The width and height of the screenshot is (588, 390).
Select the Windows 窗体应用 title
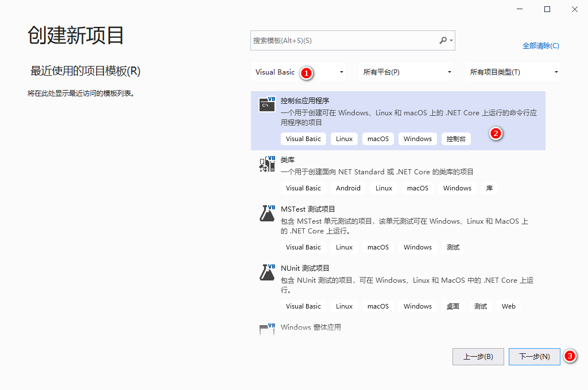coord(311,327)
